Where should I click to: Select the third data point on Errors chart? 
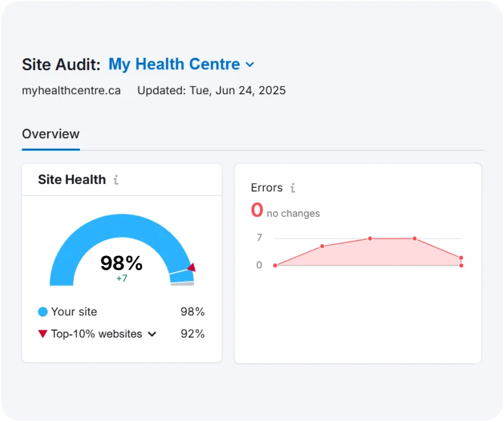pos(370,239)
